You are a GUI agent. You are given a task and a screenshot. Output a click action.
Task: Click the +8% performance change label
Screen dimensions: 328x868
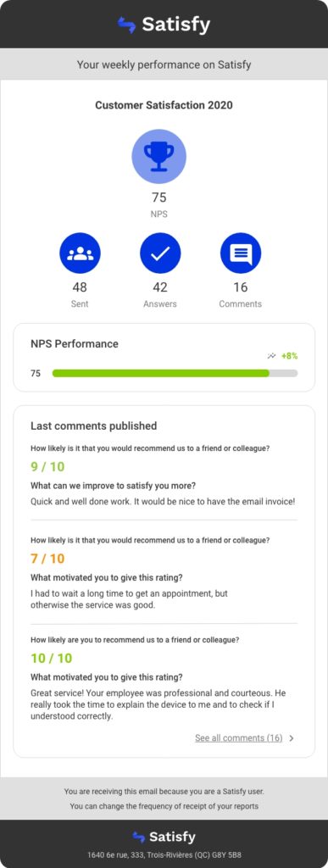289,356
